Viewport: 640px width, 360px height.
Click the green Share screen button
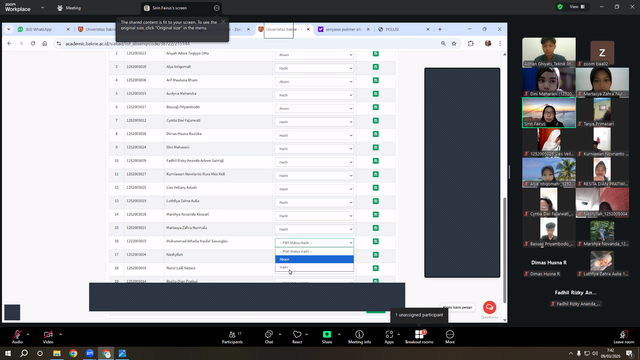(x=327, y=337)
